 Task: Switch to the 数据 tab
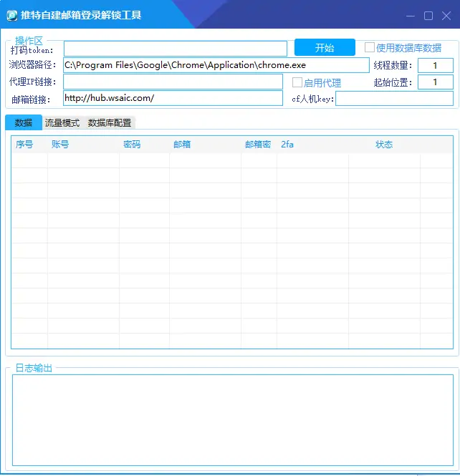click(x=24, y=122)
